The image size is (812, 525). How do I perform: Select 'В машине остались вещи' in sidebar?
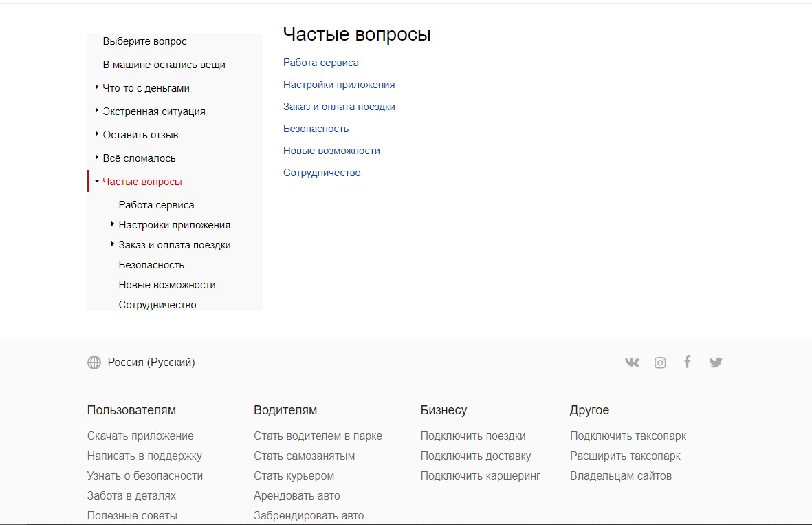[164, 65]
